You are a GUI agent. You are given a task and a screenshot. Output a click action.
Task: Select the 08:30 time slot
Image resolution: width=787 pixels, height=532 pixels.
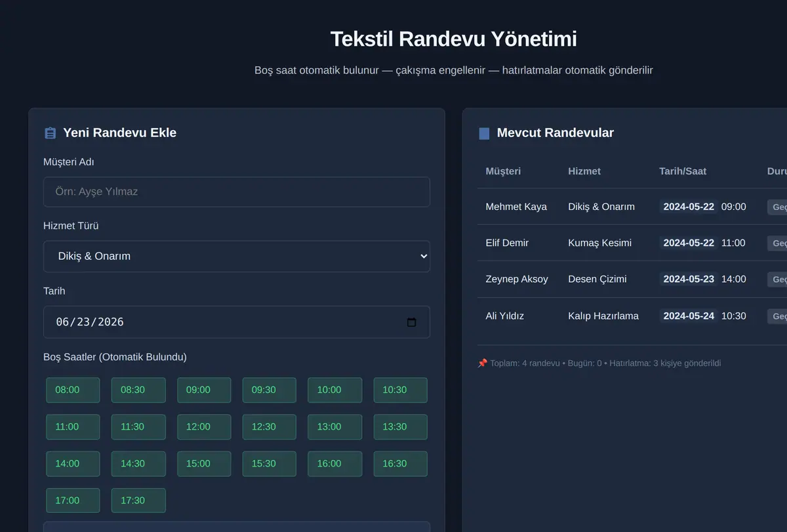[x=138, y=390]
